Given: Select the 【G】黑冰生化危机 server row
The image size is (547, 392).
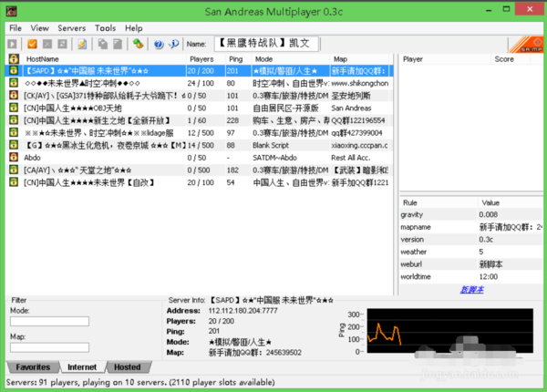Looking at the screenshot, I should point(199,145).
